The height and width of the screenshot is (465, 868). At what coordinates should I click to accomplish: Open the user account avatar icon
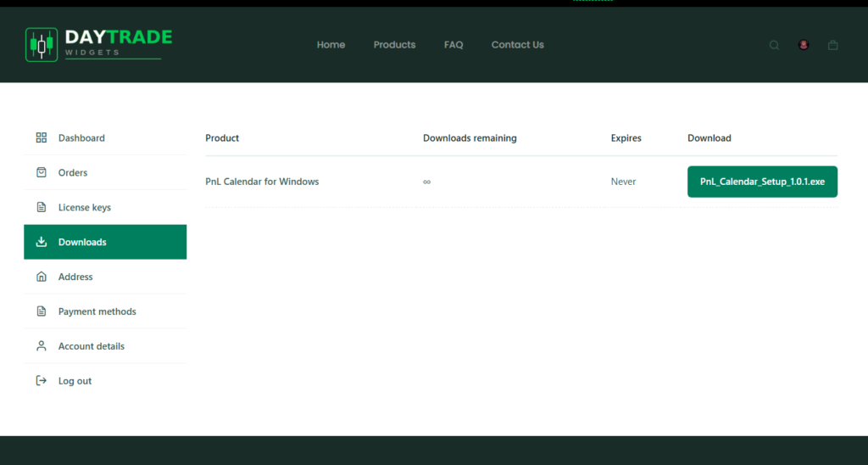click(804, 45)
